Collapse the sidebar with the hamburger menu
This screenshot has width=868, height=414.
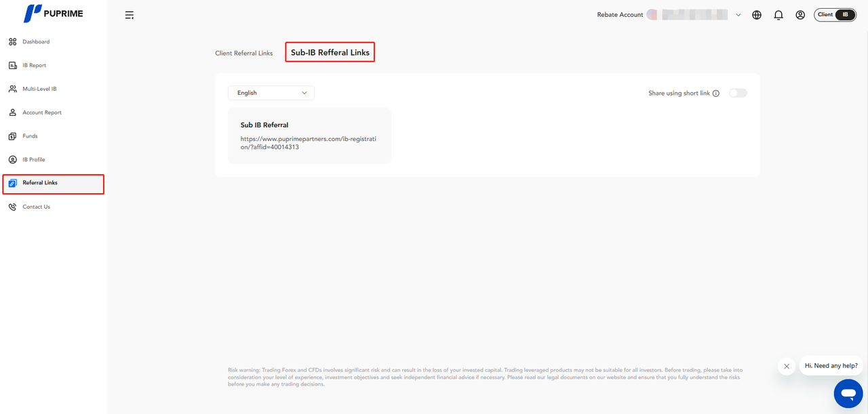pos(130,15)
